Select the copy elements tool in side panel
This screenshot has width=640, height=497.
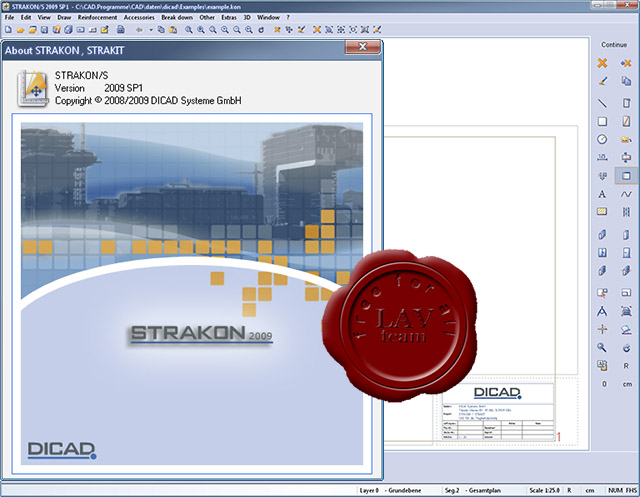626,81
